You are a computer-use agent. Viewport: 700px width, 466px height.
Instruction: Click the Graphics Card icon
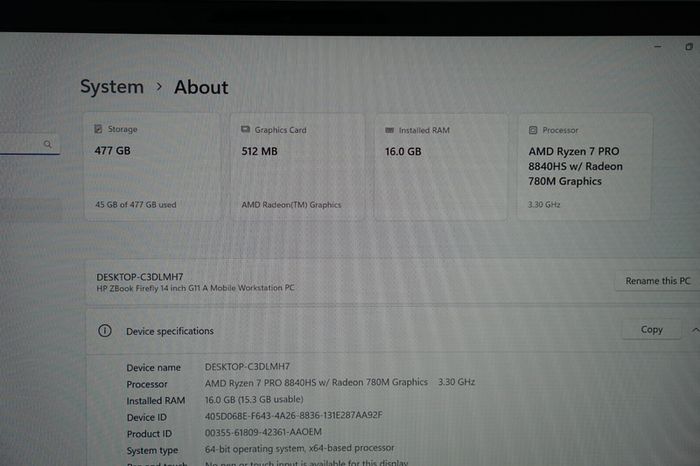245,129
